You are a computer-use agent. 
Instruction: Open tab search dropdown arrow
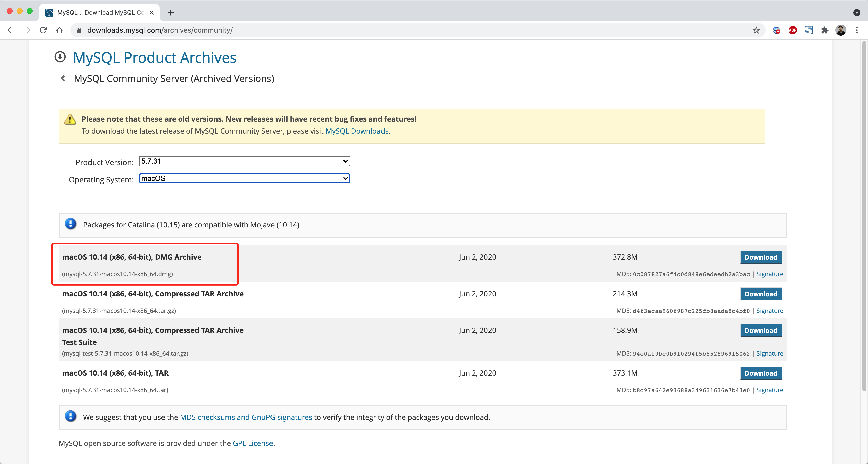(856, 13)
